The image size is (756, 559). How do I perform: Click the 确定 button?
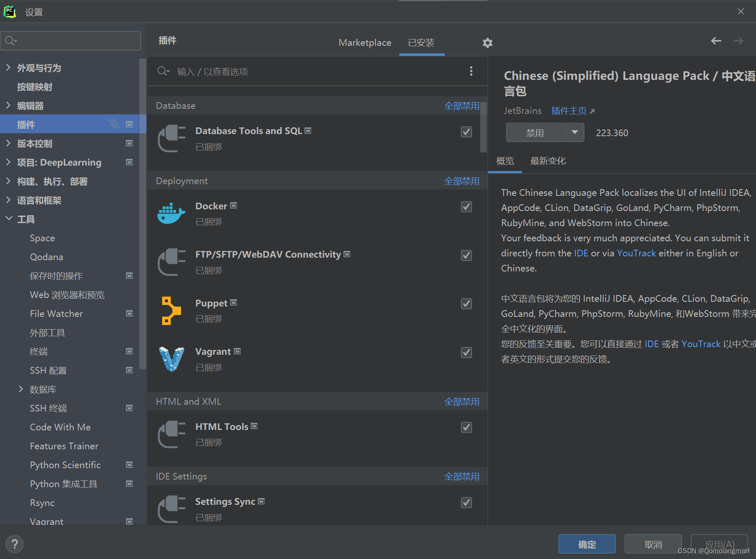click(587, 544)
